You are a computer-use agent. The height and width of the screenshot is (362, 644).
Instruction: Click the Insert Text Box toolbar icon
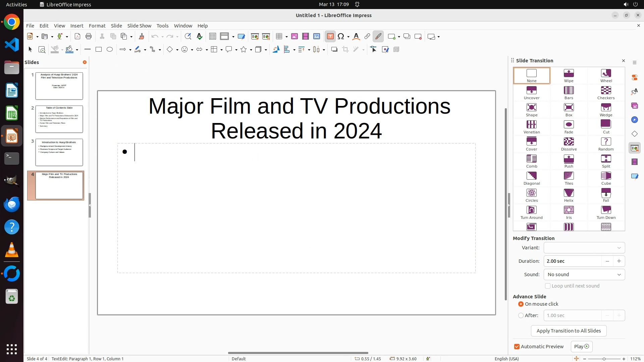330,37
